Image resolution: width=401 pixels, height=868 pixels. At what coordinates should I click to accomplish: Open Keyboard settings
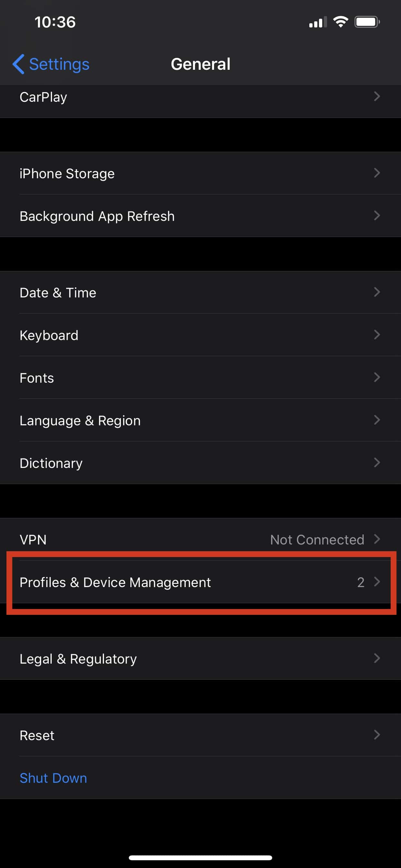click(200, 335)
